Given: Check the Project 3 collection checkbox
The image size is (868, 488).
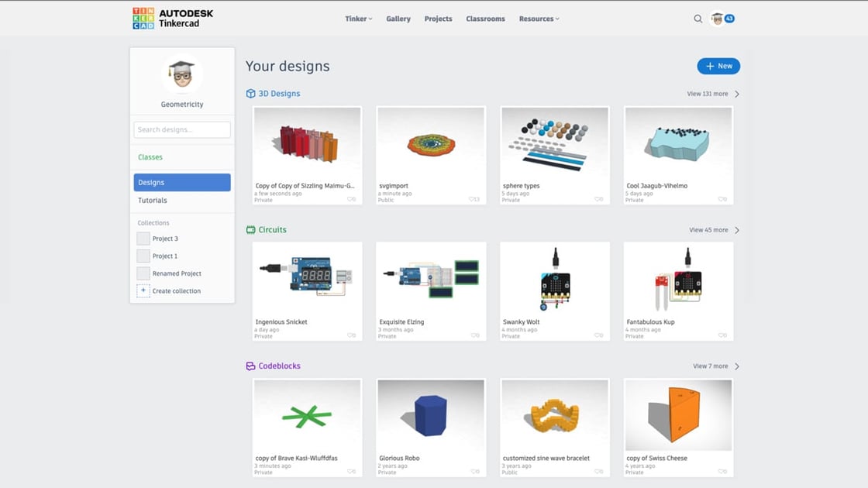Looking at the screenshot, I should [143, 238].
